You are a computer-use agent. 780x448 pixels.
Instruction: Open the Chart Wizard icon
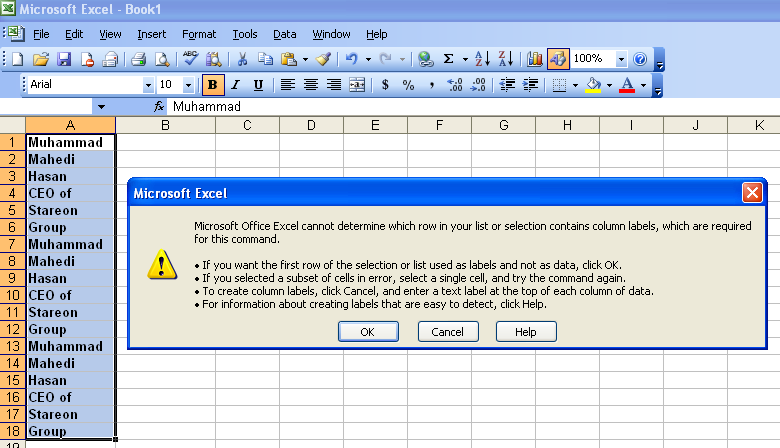tap(535, 59)
